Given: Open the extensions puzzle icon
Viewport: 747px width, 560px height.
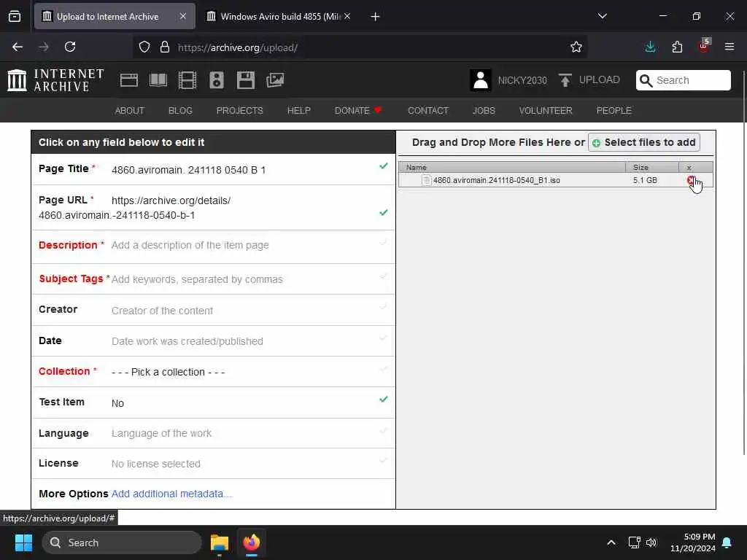Looking at the screenshot, I should (677, 47).
